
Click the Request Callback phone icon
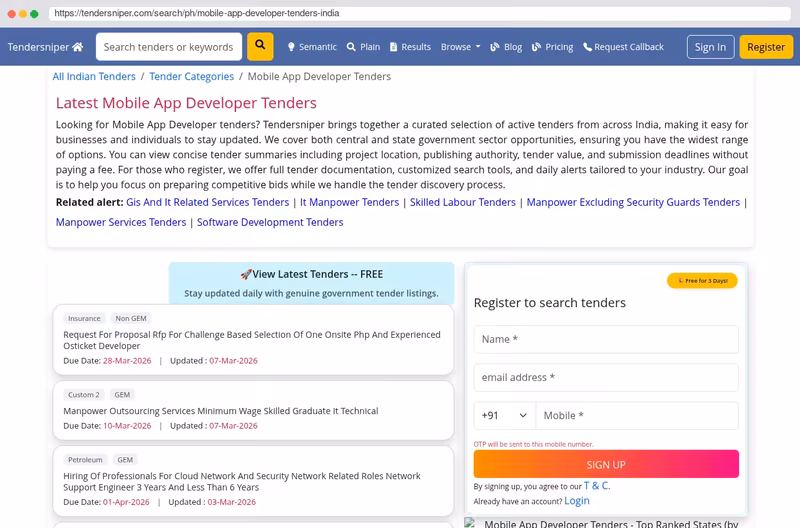pyautogui.click(x=587, y=47)
